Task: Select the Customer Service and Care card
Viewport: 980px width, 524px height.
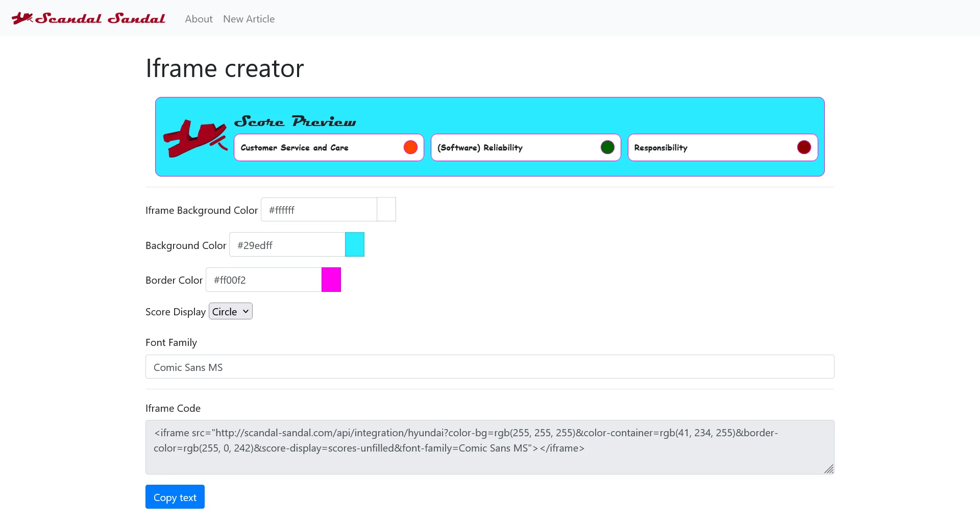Action: pos(316,147)
